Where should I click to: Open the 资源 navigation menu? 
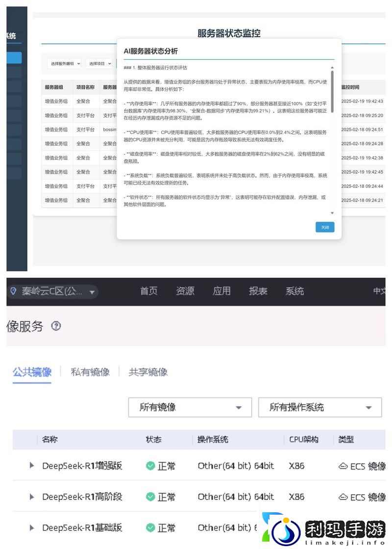click(185, 291)
